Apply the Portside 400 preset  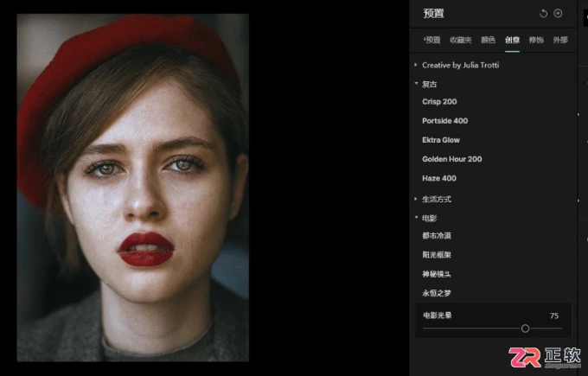444,121
